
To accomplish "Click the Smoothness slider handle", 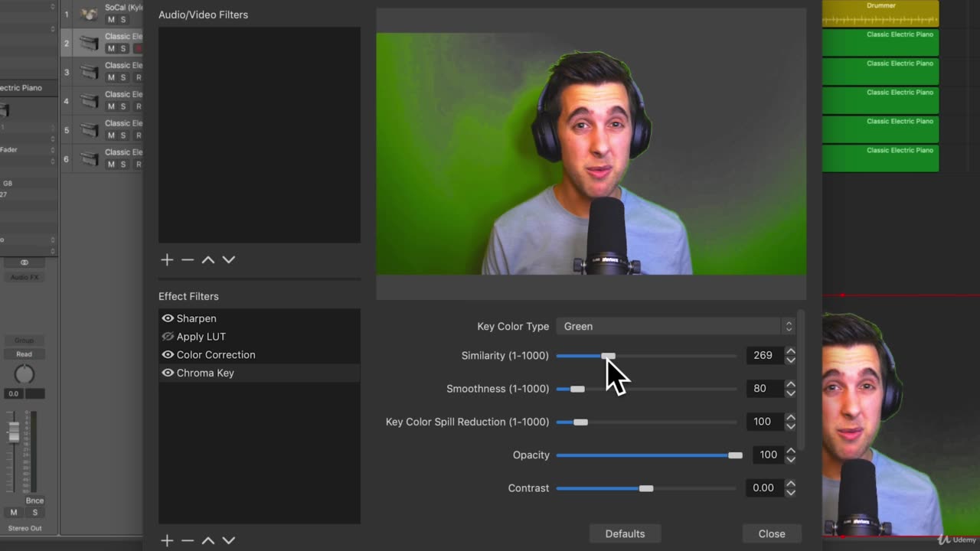I will 577,389.
